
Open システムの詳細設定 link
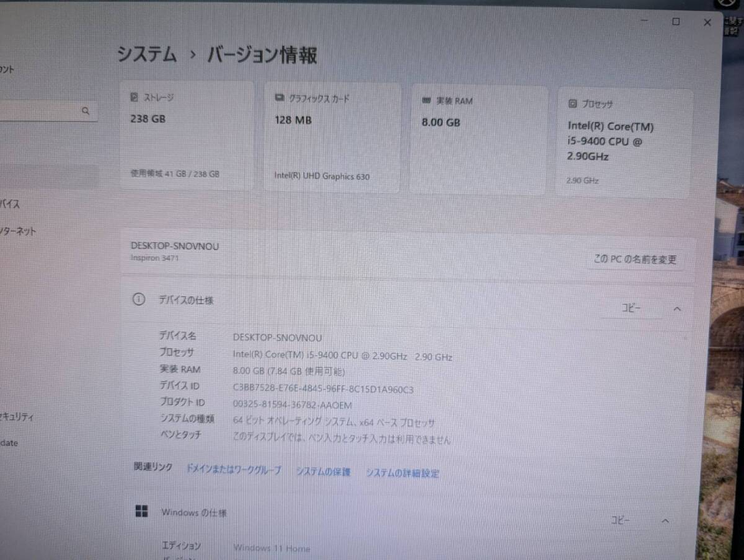point(402,473)
